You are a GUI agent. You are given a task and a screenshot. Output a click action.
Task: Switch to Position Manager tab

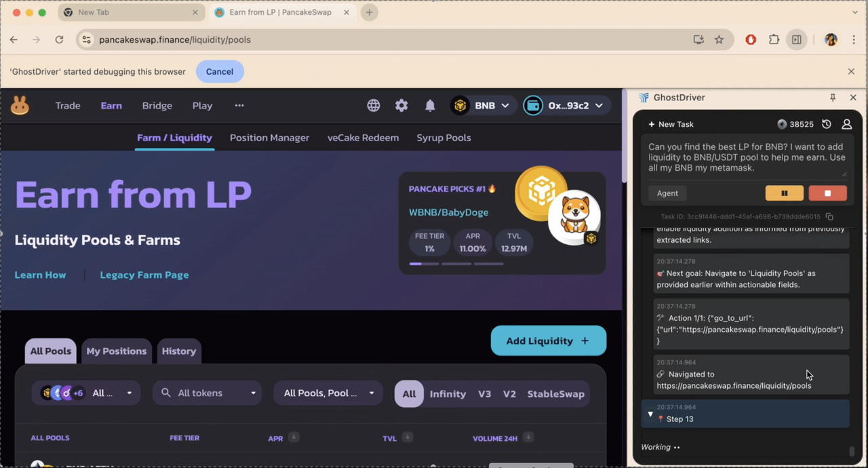[x=269, y=138]
